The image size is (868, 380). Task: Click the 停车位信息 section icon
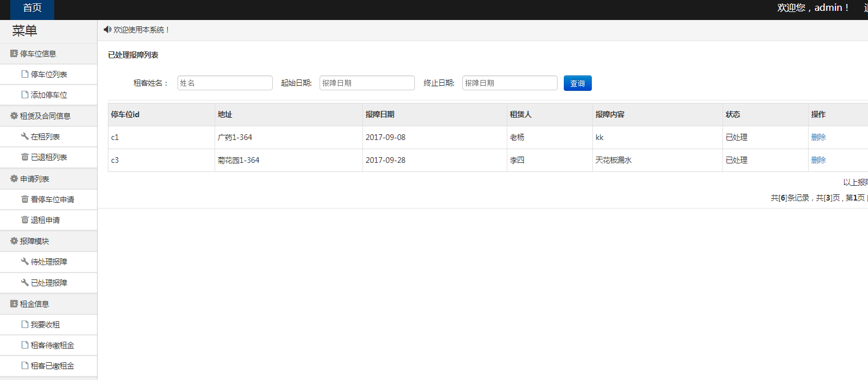point(14,54)
